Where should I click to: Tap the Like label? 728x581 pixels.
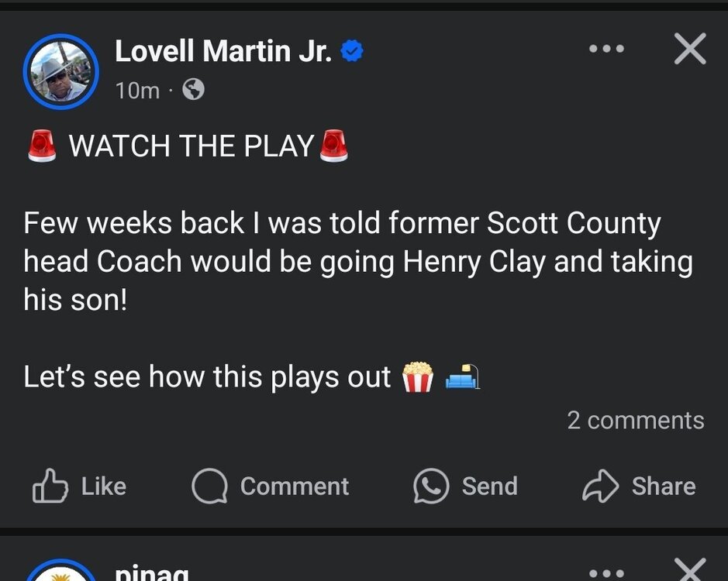tap(104, 486)
